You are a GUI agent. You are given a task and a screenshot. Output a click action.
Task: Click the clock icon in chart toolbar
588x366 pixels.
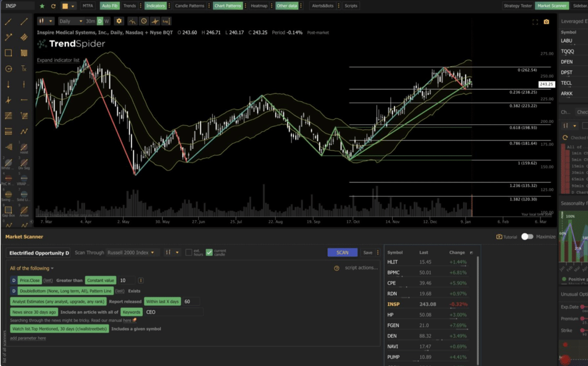coord(143,21)
